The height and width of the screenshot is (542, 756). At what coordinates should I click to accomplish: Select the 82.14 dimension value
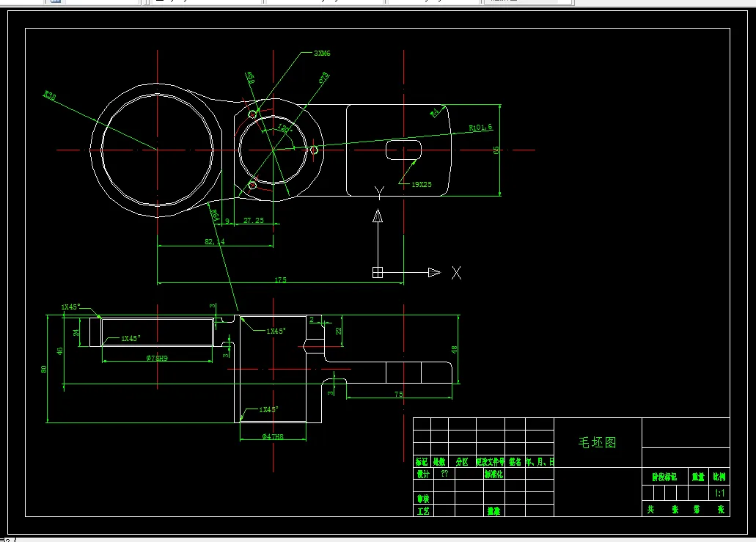[215, 241]
